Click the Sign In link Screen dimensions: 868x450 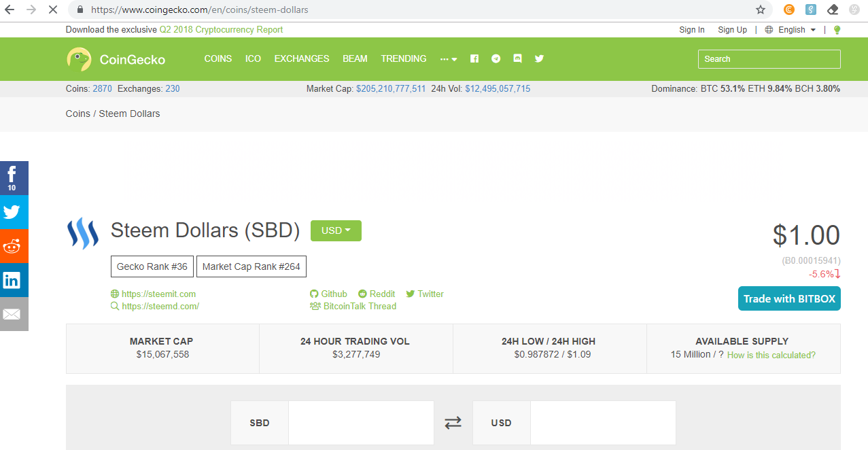pos(692,30)
